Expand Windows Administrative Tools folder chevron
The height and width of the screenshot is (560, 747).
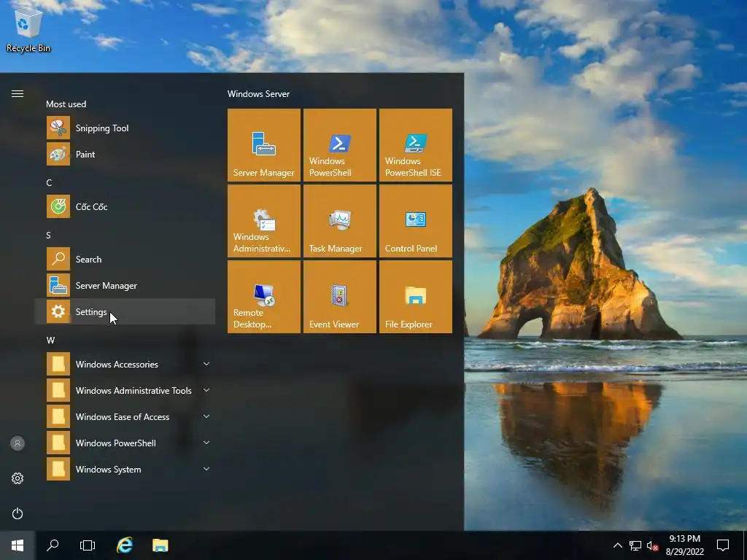(206, 390)
